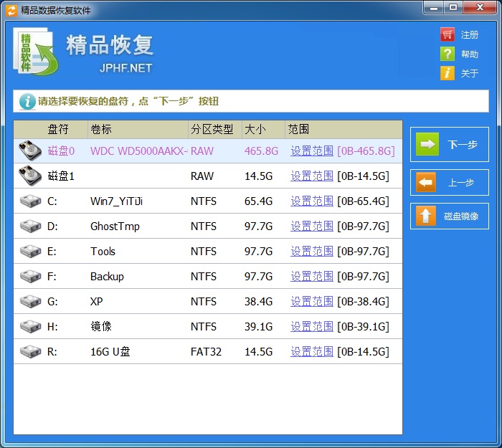The height and width of the screenshot is (448, 502).
Task: Select the hard drive icon for 磁盘0
Action: [x=30, y=150]
